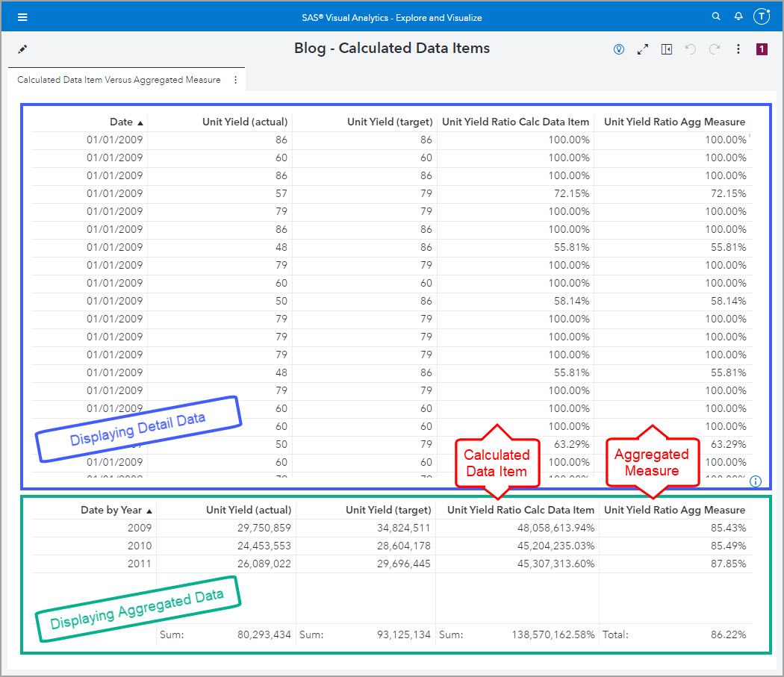Open the user account menu avatar
This screenshot has height=677, width=784.
[x=762, y=16]
